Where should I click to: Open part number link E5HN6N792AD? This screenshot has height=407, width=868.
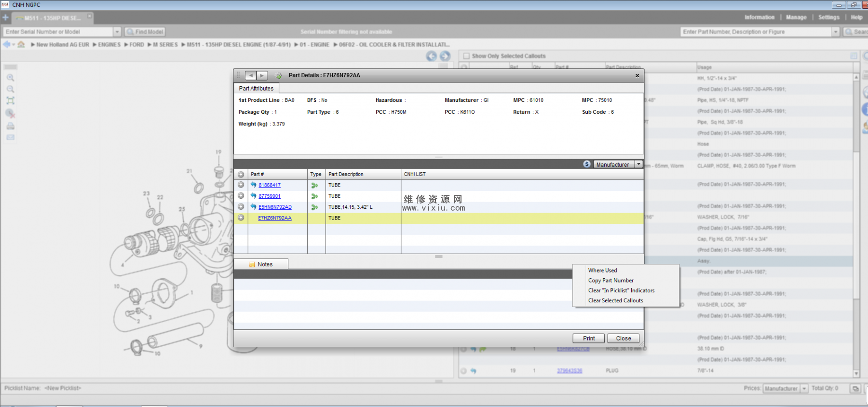click(x=275, y=207)
